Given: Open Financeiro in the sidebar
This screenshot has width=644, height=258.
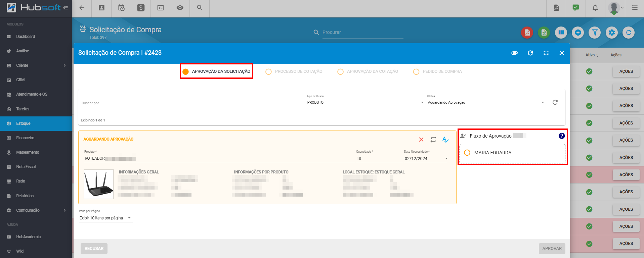Looking at the screenshot, I should click(36, 138).
